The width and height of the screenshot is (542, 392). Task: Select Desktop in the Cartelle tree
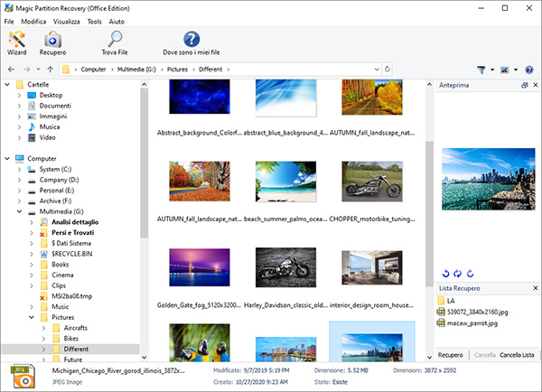click(x=51, y=95)
